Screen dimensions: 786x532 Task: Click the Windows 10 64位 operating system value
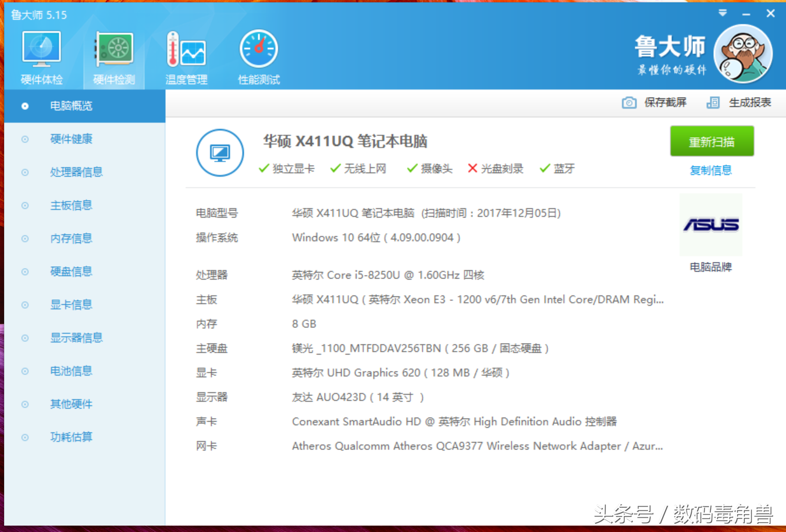click(376, 238)
